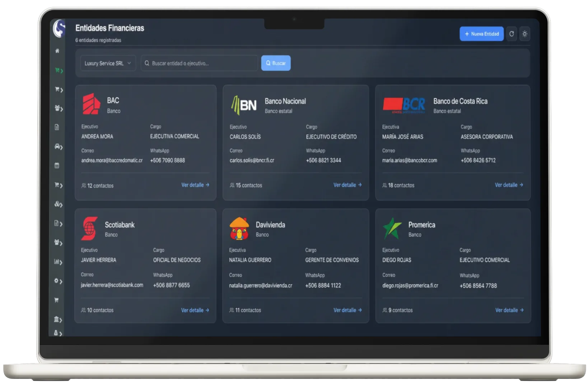Click the email javier.herrera@scotiabank.com

(x=112, y=285)
